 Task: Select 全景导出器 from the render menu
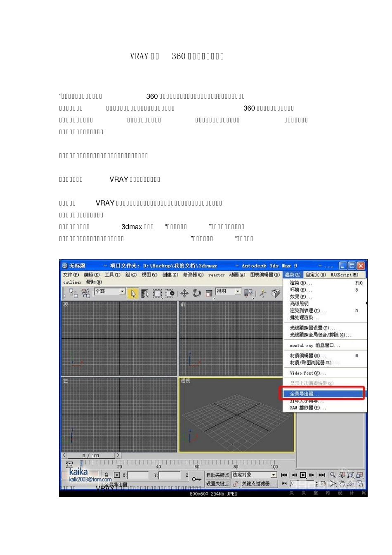[322, 394]
